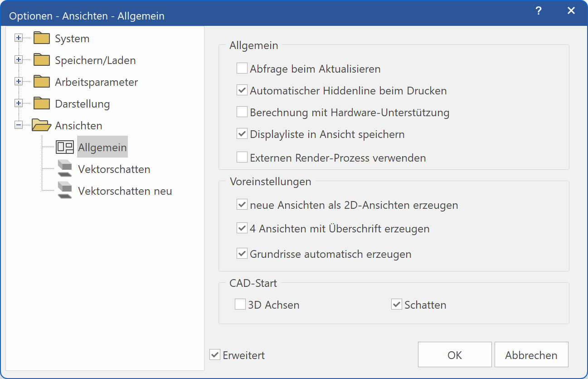Confirm settings with the OK button
This screenshot has width=588, height=379.
pos(454,355)
